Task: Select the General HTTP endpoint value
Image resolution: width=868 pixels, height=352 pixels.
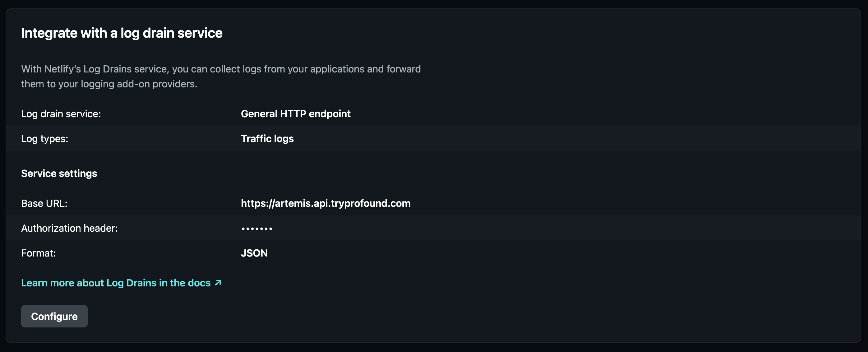Action: tap(296, 113)
